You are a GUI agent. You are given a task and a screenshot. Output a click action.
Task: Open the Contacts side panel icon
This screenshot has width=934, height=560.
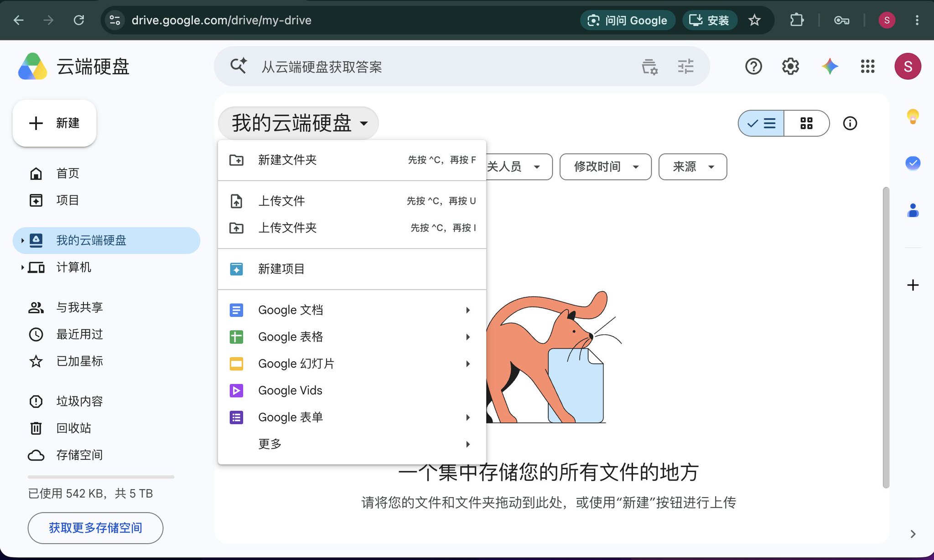[913, 210]
